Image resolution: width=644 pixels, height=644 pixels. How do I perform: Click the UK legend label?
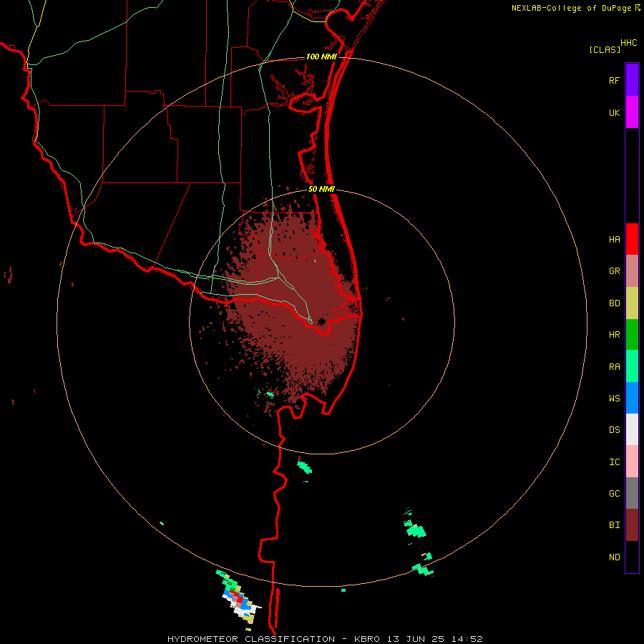(614, 112)
